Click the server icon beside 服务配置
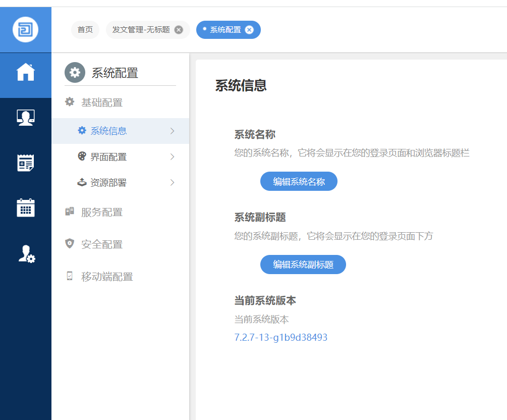 [x=70, y=212]
